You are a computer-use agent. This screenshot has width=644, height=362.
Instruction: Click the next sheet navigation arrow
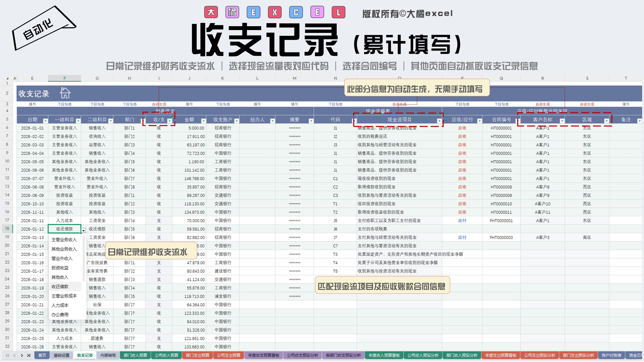click(22, 355)
